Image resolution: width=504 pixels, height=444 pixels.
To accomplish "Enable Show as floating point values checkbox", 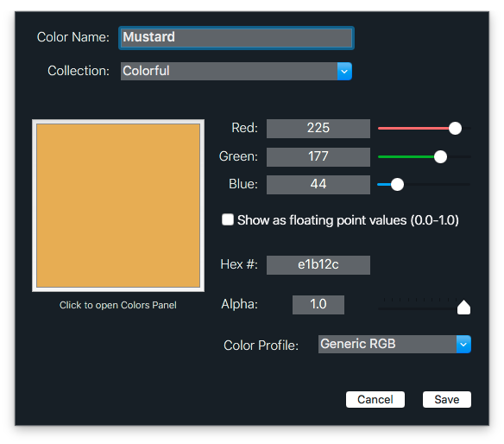I will click(x=228, y=219).
